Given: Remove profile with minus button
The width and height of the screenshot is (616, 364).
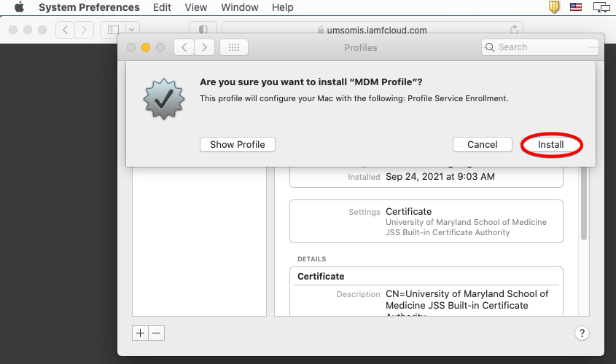Looking at the screenshot, I should point(157,333).
